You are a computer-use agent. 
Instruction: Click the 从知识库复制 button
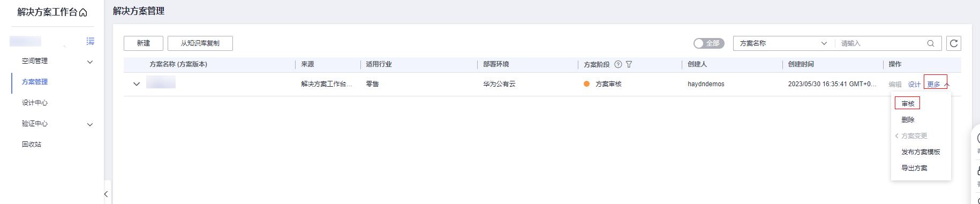point(200,43)
